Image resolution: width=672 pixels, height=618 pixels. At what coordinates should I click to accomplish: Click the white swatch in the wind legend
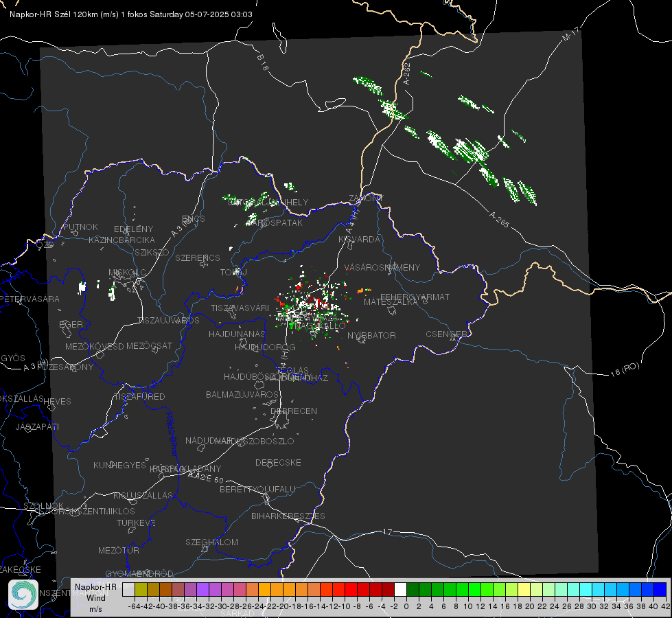pos(400,589)
